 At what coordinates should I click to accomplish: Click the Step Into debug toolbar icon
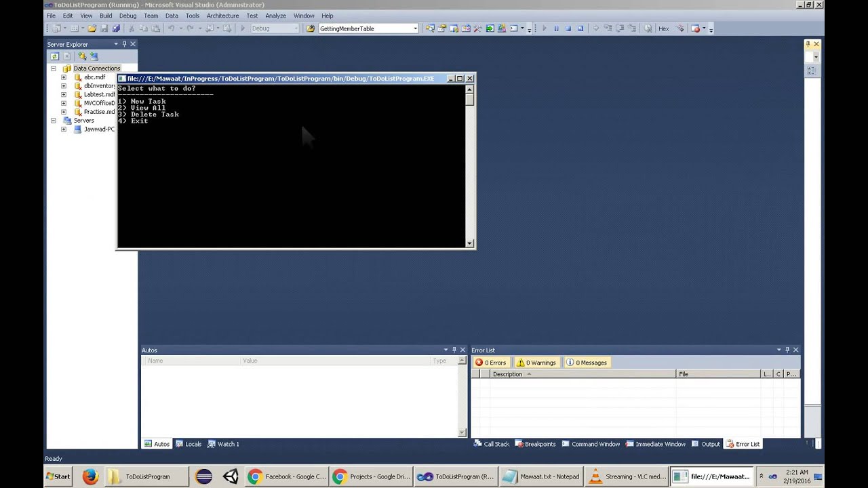pos(608,28)
